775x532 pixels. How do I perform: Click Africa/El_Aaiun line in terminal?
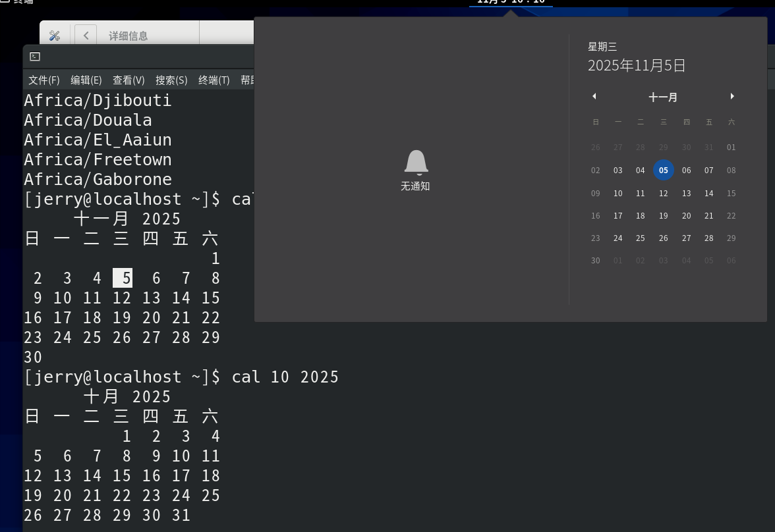(98, 140)
